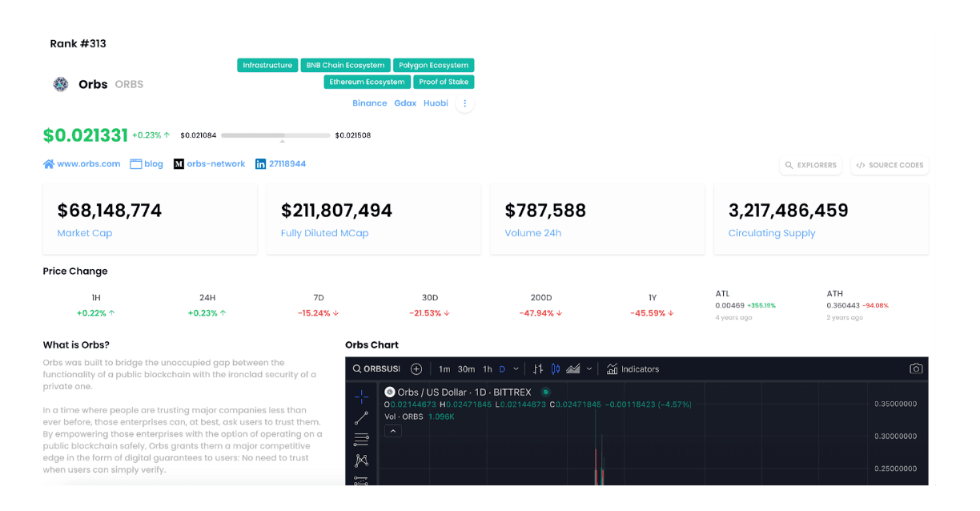
Task: Select the 1h chart interval
Action: point(487,369)
